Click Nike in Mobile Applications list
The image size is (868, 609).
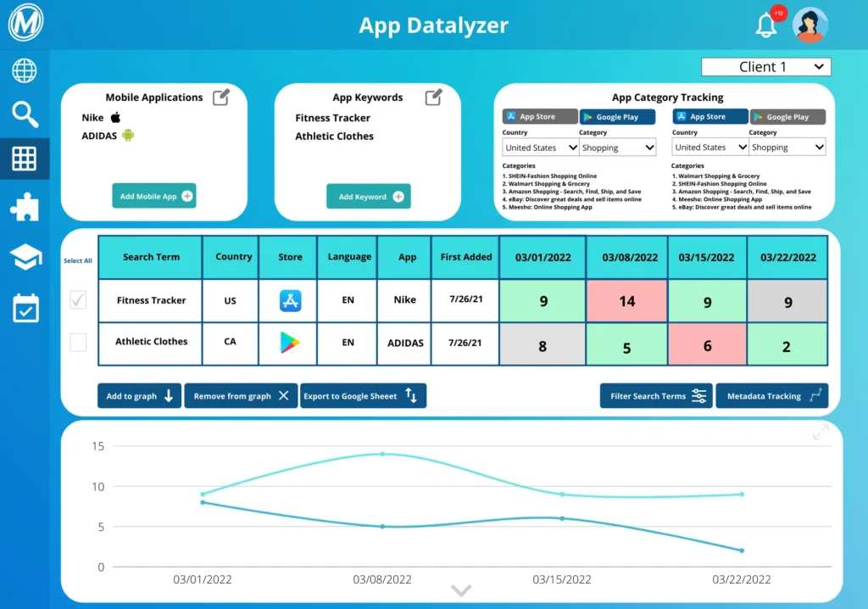(92, 118)
